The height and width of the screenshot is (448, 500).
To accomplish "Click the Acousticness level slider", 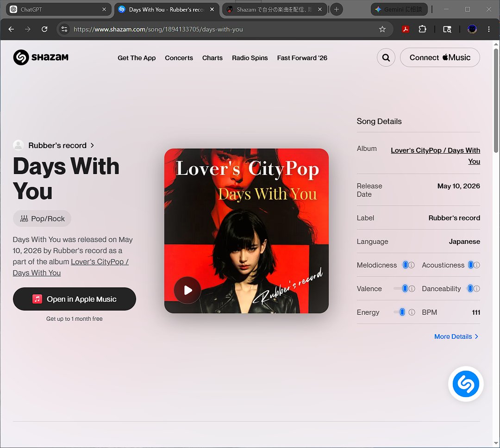I will [470, 265].
